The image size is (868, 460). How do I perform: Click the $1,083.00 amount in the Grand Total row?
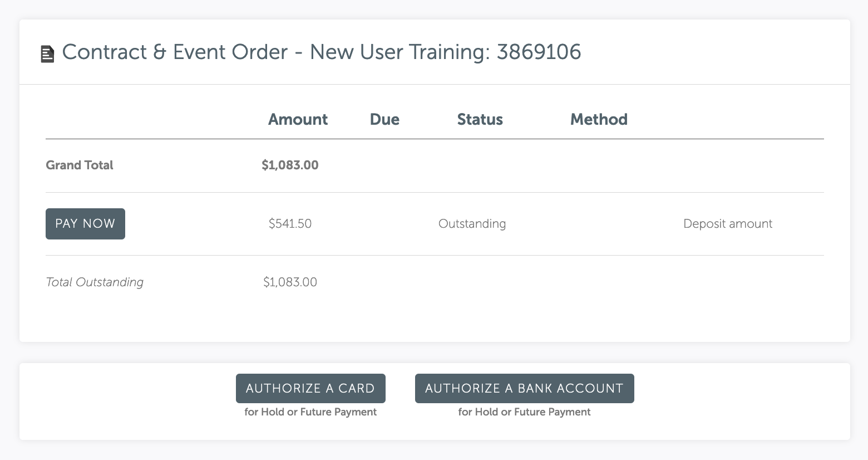(x=290, y=165)
